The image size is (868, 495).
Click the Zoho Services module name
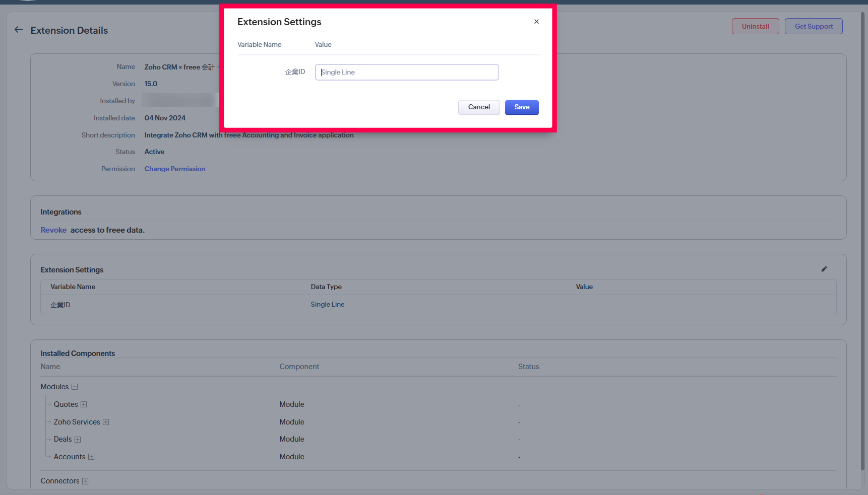(x=77, y=422)
